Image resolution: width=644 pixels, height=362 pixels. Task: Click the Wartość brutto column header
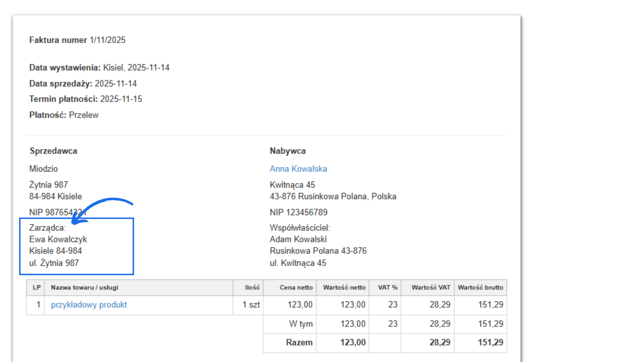[480, 288]
